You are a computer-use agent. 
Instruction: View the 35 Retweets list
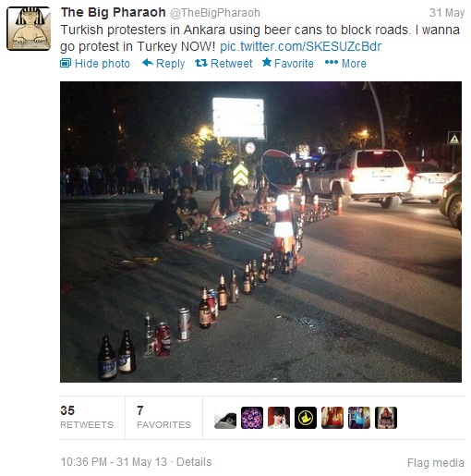click(87, 417)
